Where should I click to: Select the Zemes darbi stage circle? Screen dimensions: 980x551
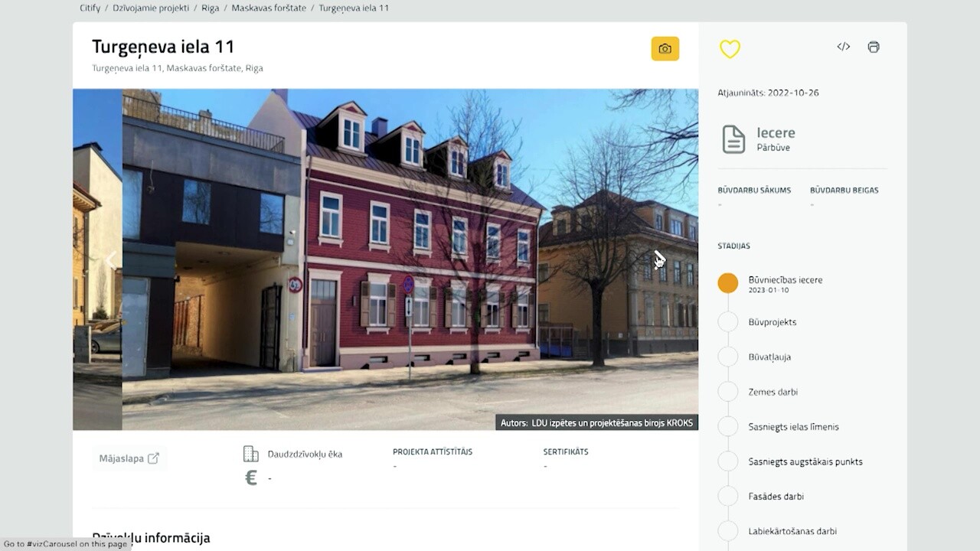coord(728,392)
